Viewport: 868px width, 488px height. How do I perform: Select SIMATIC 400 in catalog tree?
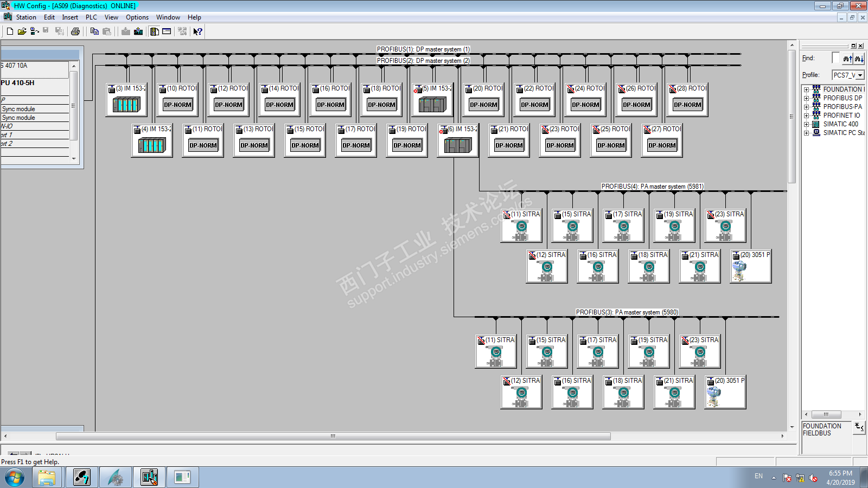(x=840, y=124)
